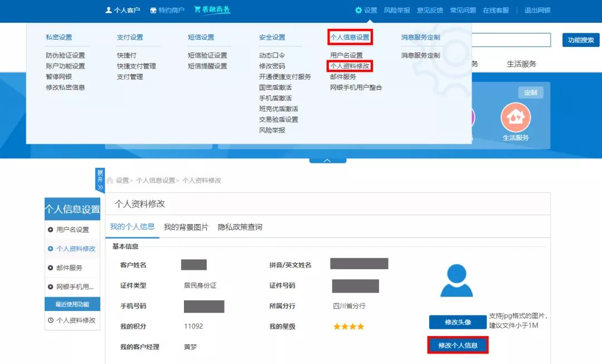
Task: Open the 善融商务 shopping cart icon
Action: (197, 9)
